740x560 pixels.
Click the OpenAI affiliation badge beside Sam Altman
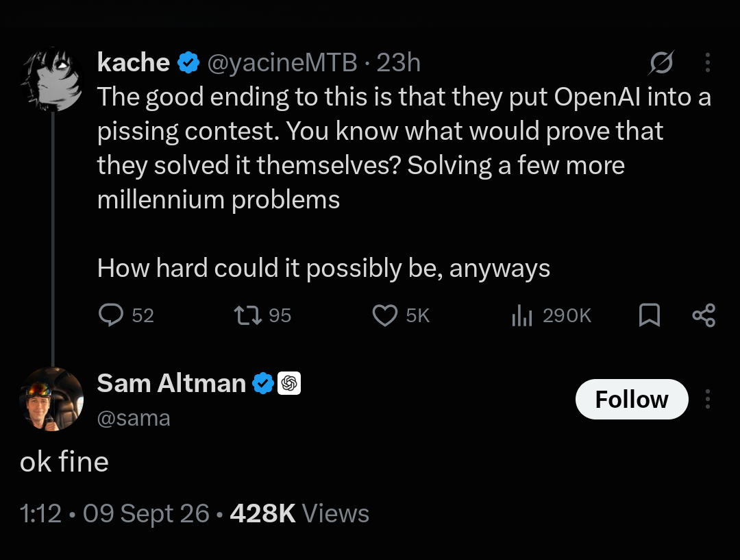[289, 383]
